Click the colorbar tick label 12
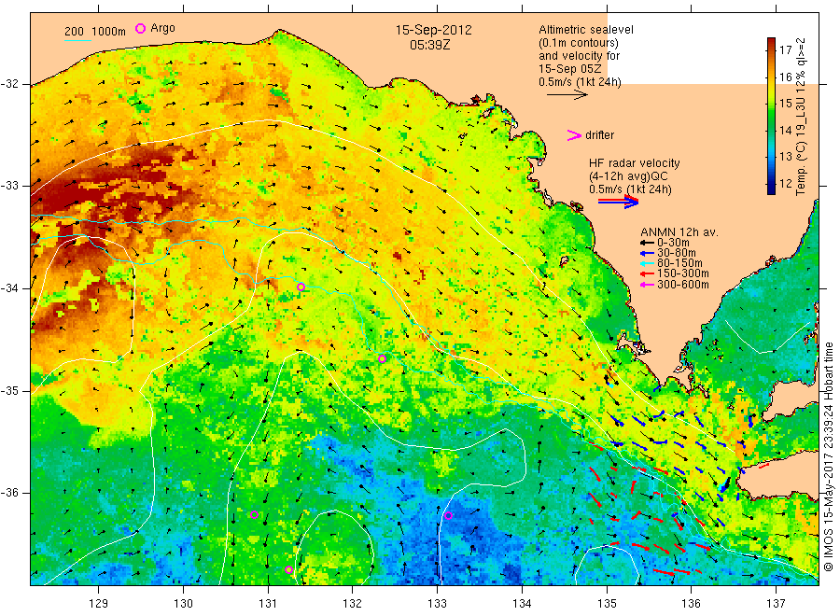The image size is (840, 616). [785, 183]
